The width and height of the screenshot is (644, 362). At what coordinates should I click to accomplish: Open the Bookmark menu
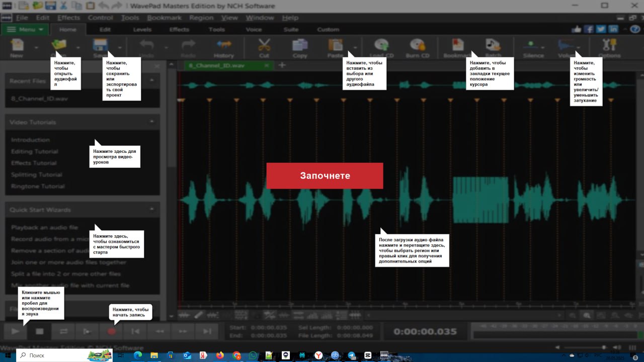click(x=164, y=18)
